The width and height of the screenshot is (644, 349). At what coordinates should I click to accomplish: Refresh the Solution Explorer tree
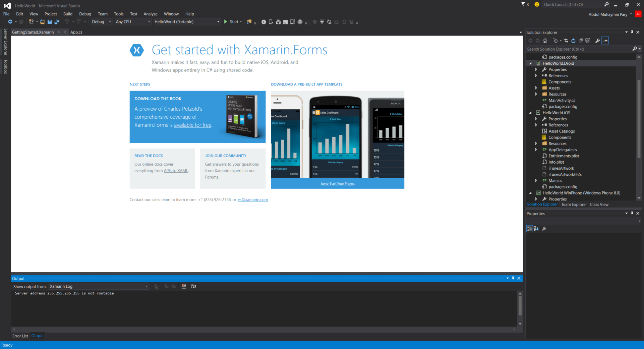point(573,41)
